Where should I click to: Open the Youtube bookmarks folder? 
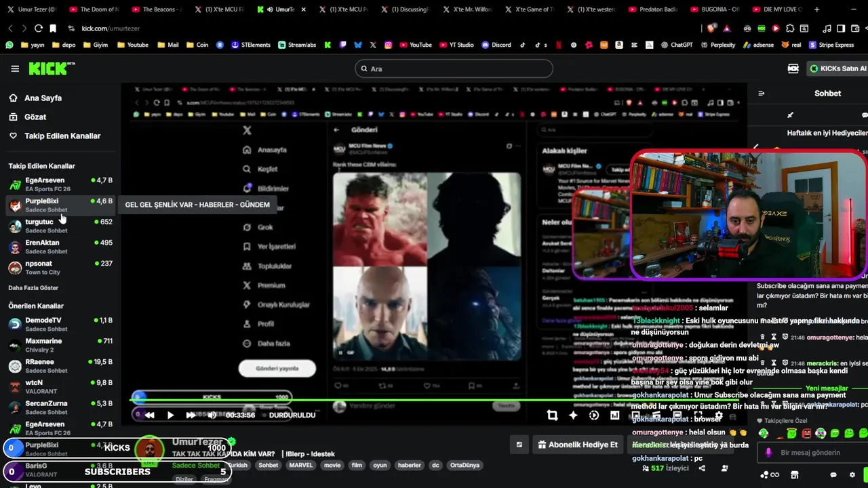pyautogui.click(x=132, y=45)
